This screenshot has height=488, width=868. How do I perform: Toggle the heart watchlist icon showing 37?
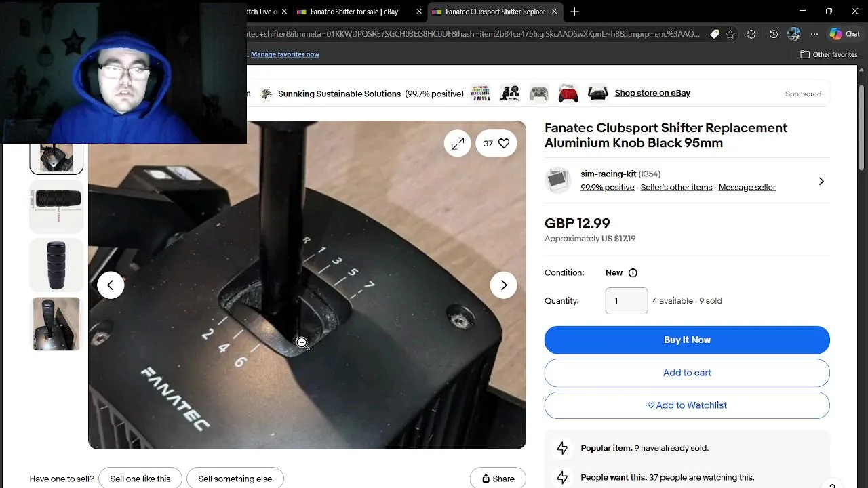496,143
